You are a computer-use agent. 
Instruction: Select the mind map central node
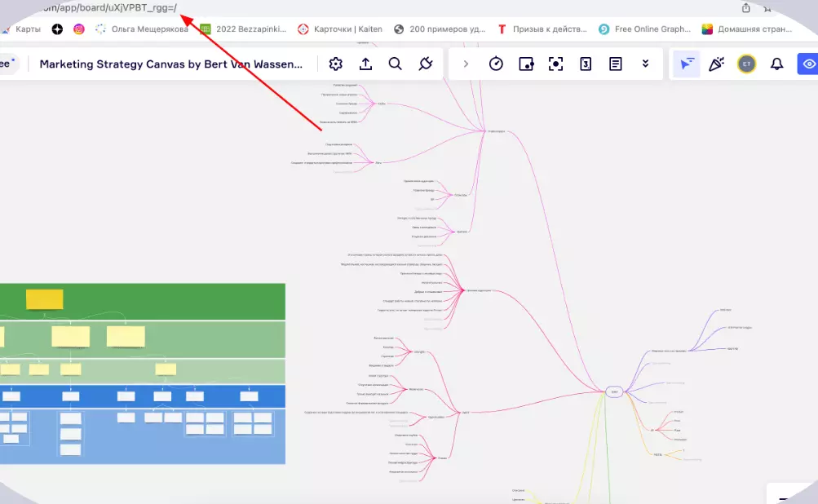615,391
